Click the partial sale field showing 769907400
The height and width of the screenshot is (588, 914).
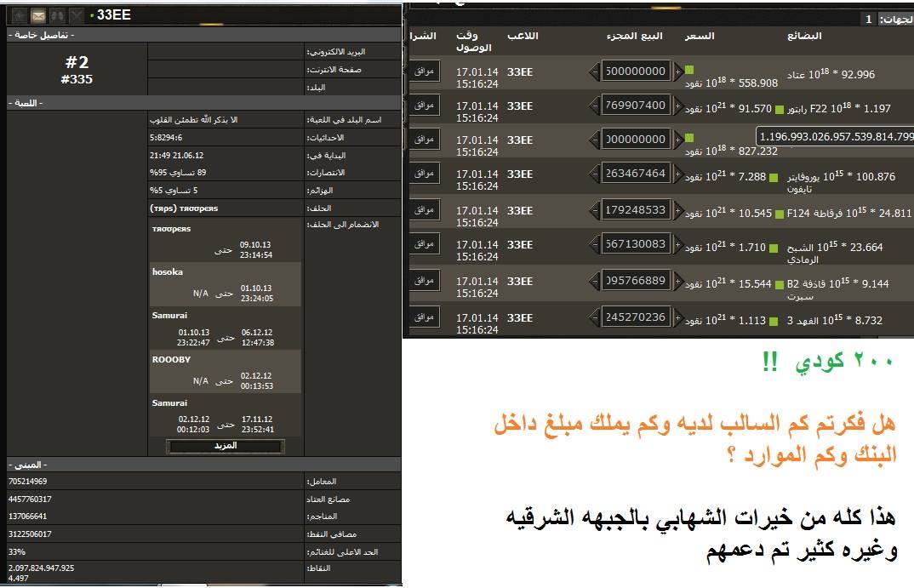[x=636, y=106]
